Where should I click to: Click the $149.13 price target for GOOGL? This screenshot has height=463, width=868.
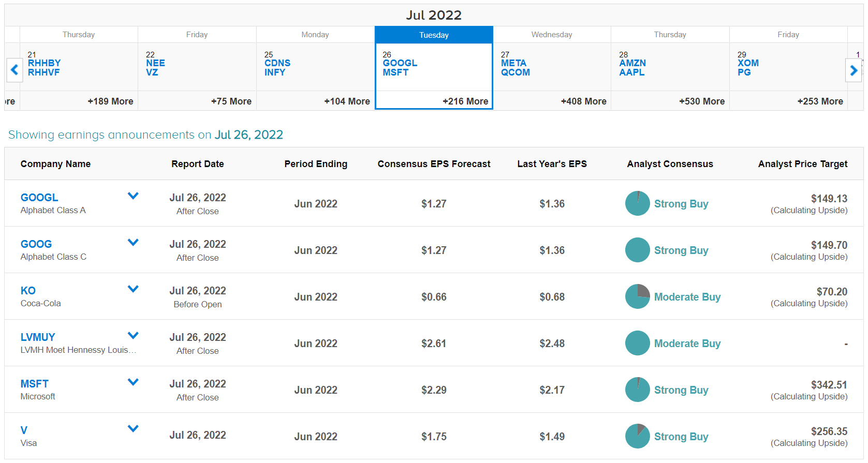pyautogui.click(x=829, y=199)
